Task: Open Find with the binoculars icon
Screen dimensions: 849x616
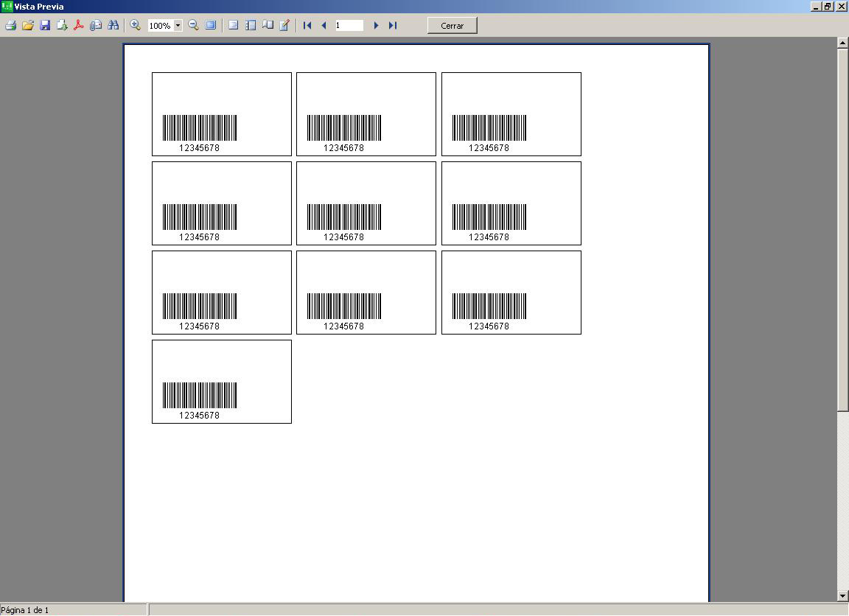Action: pos(113,26)
